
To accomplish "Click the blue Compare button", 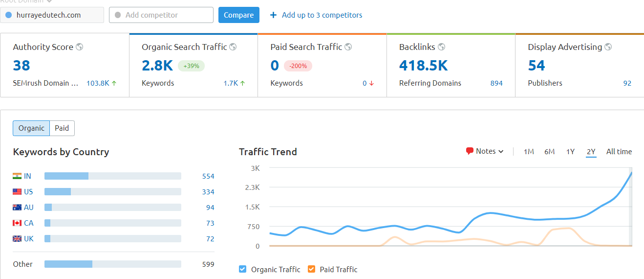I will [x=238, y=15].
